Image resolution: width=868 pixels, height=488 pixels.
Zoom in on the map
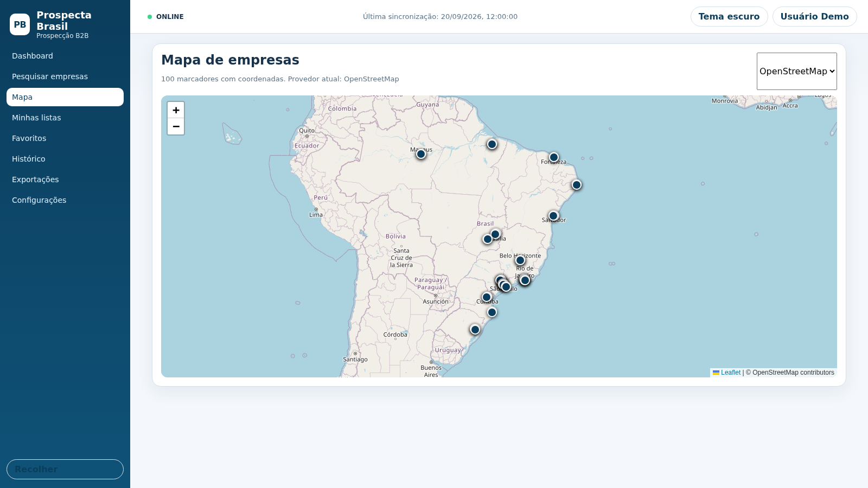pyautogui.click(x=176, y=110)
